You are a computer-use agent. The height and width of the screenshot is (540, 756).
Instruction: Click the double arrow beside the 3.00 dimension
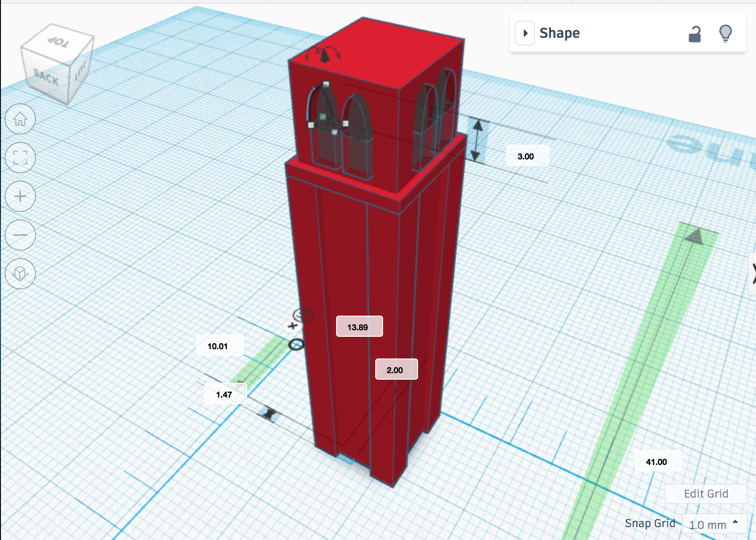477,141
